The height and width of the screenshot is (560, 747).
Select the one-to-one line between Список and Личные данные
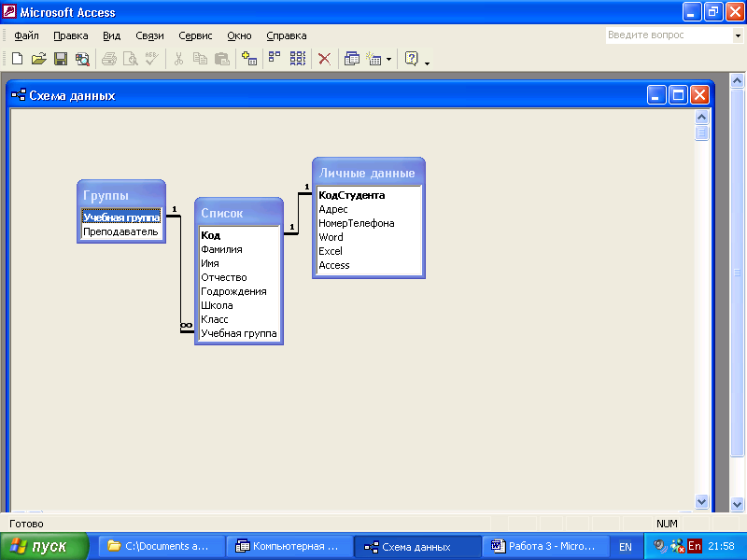click(298, 215)
